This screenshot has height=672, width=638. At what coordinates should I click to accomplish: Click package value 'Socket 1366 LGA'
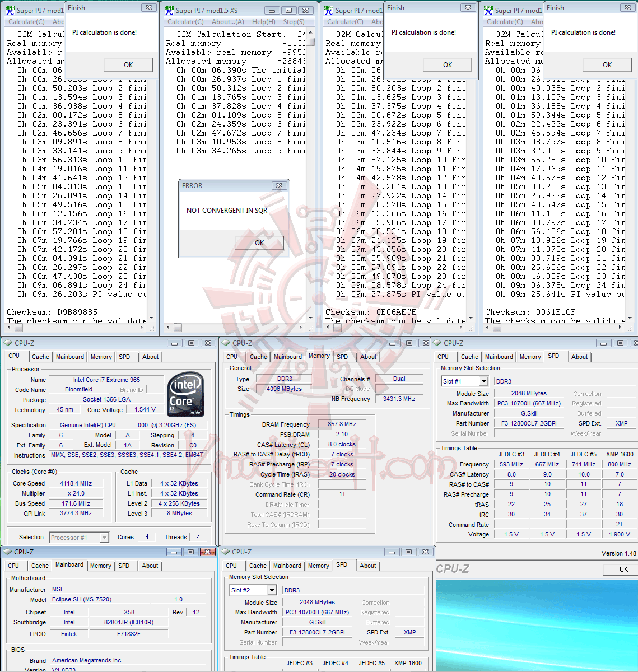(x=106, y=399)
